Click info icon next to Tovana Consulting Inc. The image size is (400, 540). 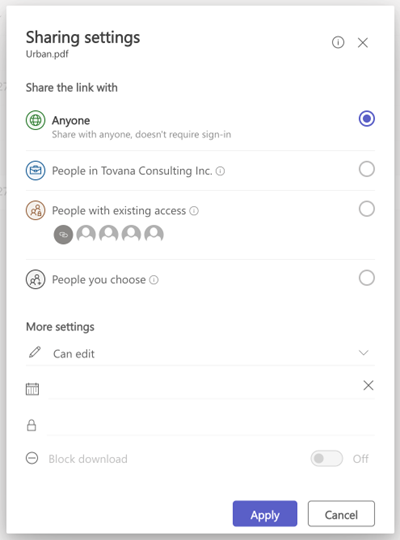coord(220,171)
